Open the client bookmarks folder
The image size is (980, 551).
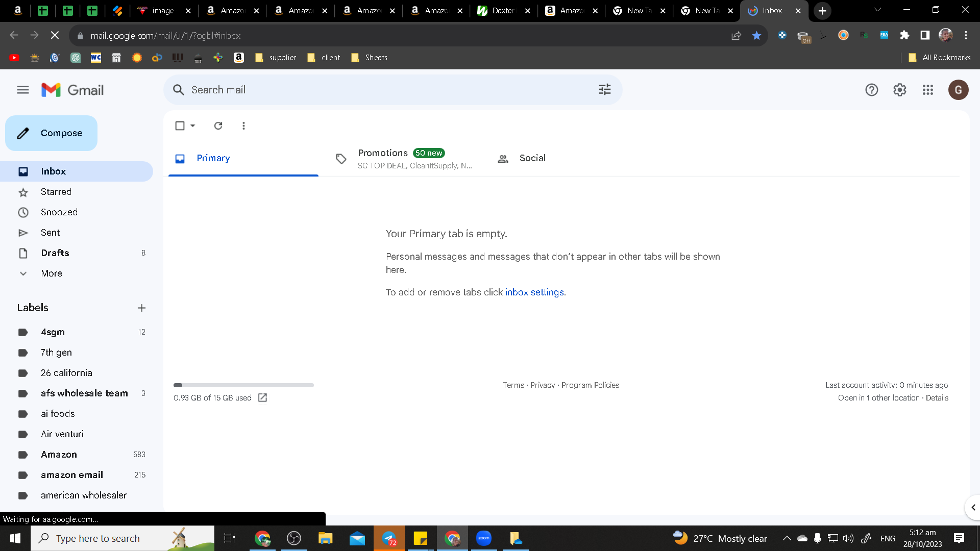click(x=324, y=58)
